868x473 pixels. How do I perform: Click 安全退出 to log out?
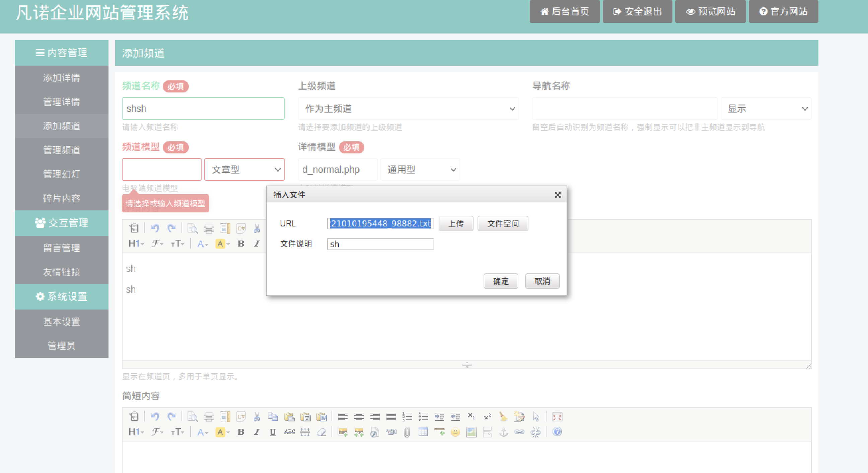click(x=637, y=11)
